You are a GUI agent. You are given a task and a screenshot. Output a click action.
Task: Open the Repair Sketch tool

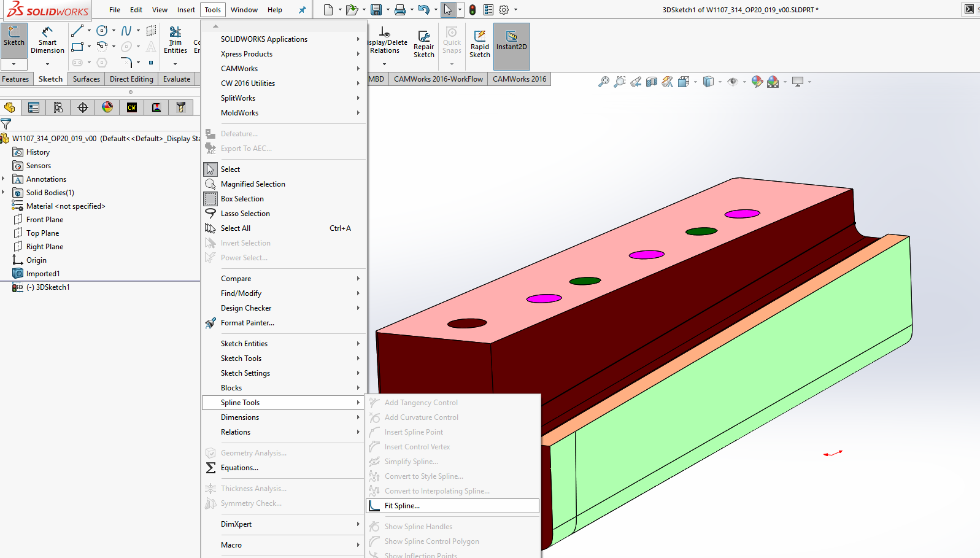coord(423,44)
